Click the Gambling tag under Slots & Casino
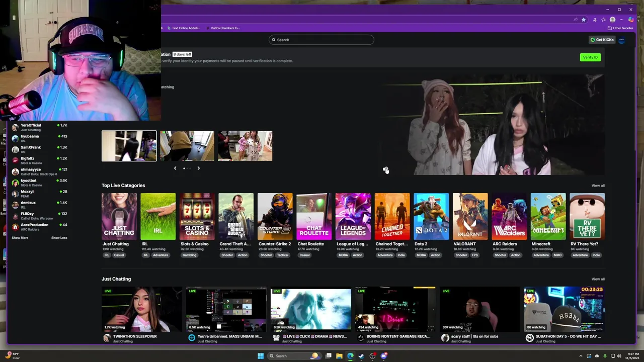 189,255
